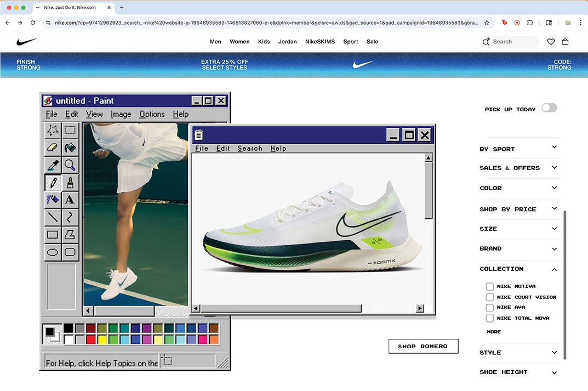
Task: Check the Nike Court Vision checkbox
Action: click(x=489, y=297)
